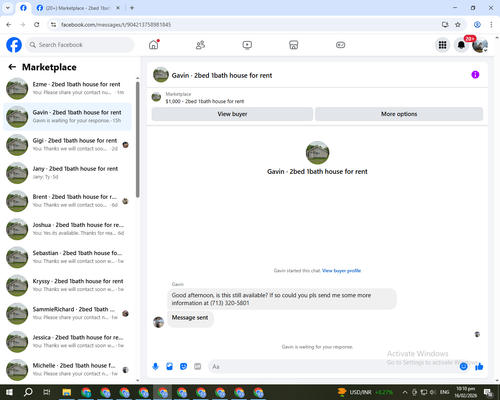Click Gavin's chat header title
Screen dimensions: 500x400
[222, 75]
